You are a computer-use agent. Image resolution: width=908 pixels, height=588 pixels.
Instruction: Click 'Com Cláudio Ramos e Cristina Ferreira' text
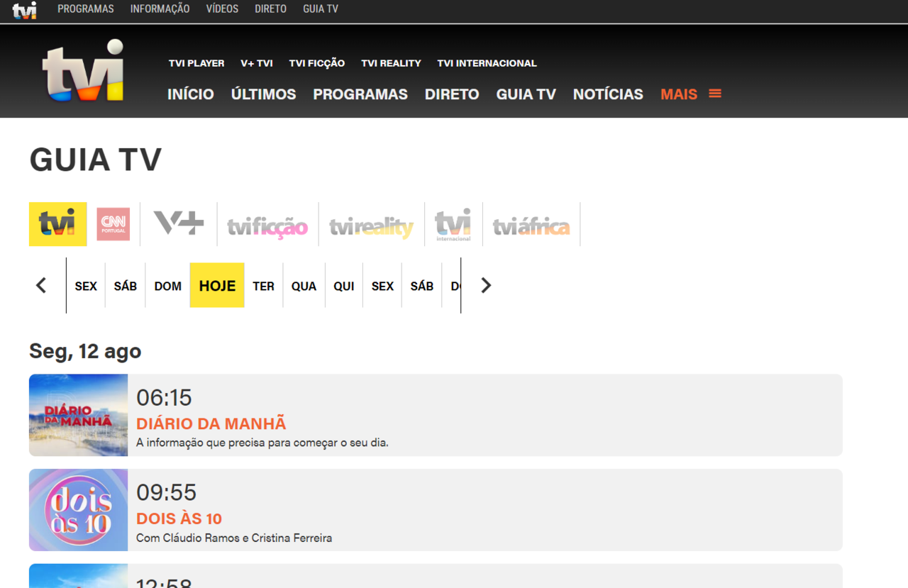coord(234,538)
